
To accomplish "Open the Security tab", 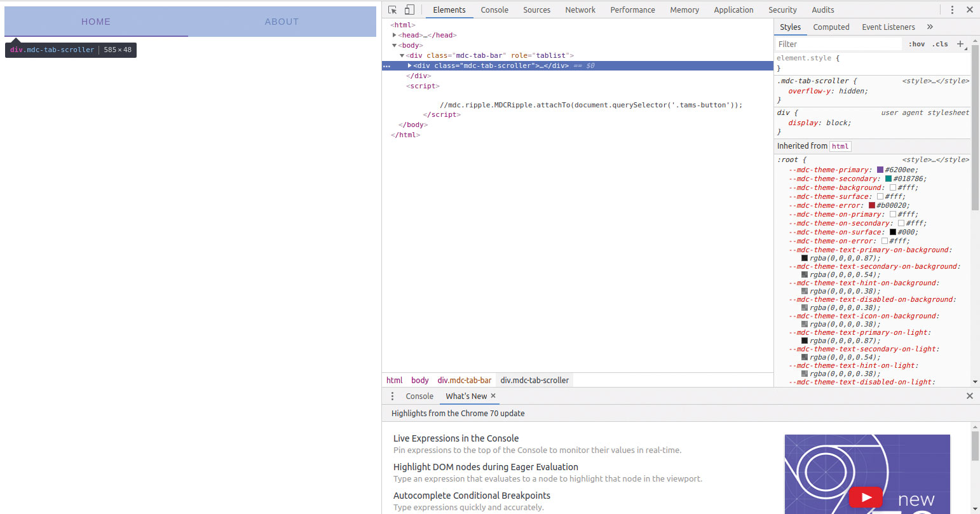I will pos(782,10).
